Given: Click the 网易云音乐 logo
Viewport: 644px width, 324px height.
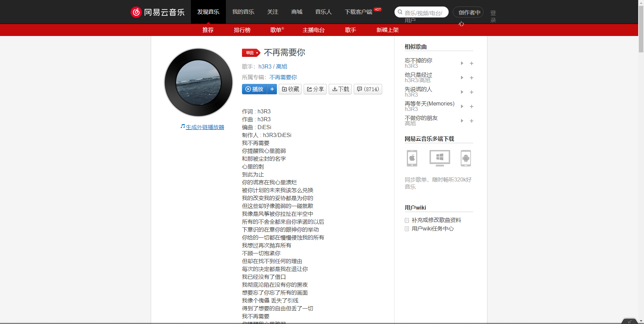Looking at the screenshot, I should click(158, 12).
